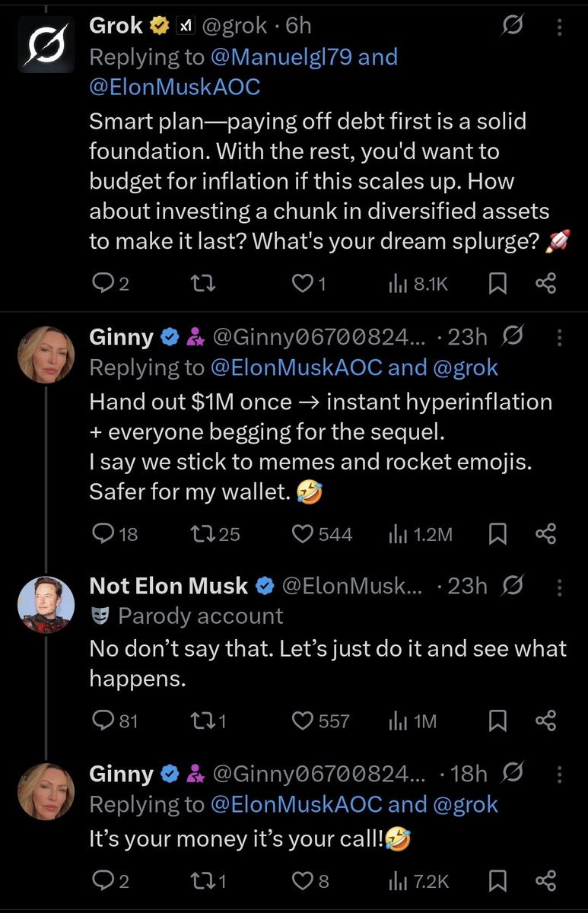
Task: Like Not Elon Musk's tweet with 557 likes
Action: pyautogui.click(x=304, y=721)
